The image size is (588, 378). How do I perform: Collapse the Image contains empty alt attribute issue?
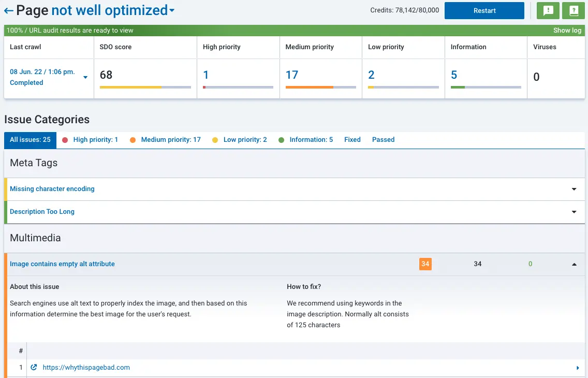point(574,264)
